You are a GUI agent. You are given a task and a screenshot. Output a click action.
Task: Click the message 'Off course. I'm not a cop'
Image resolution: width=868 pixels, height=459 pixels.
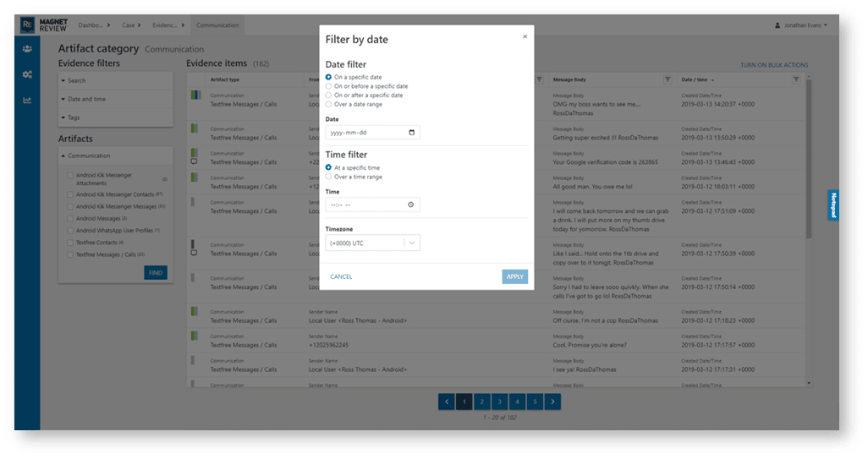(x=605, y=320)
